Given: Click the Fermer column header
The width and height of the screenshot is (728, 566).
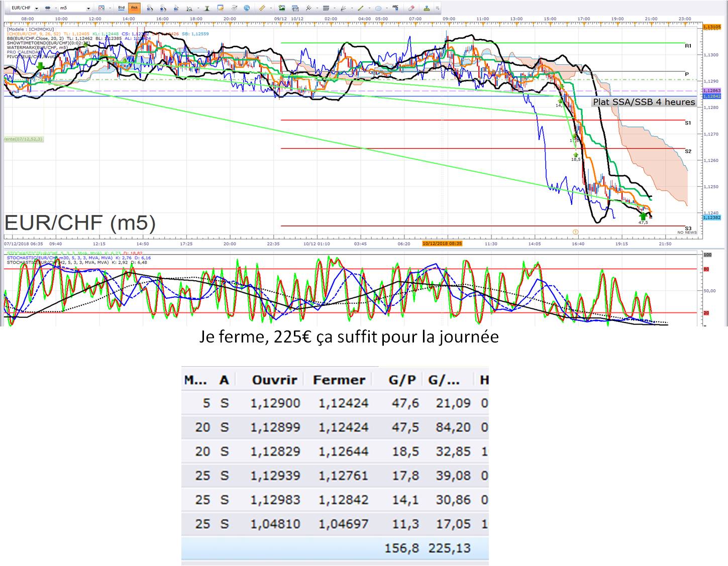Looking at the screenshot, I should pos(339,380).
